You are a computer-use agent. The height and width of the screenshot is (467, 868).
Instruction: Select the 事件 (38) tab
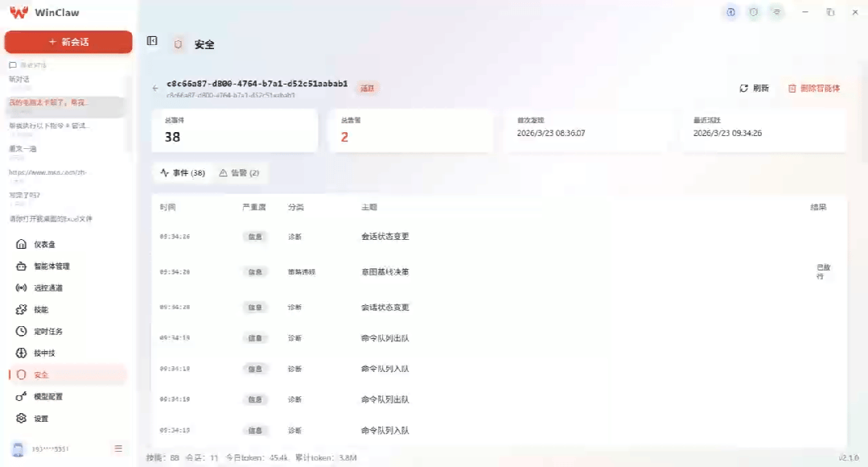pyautogui.click(x=182, y=173)
